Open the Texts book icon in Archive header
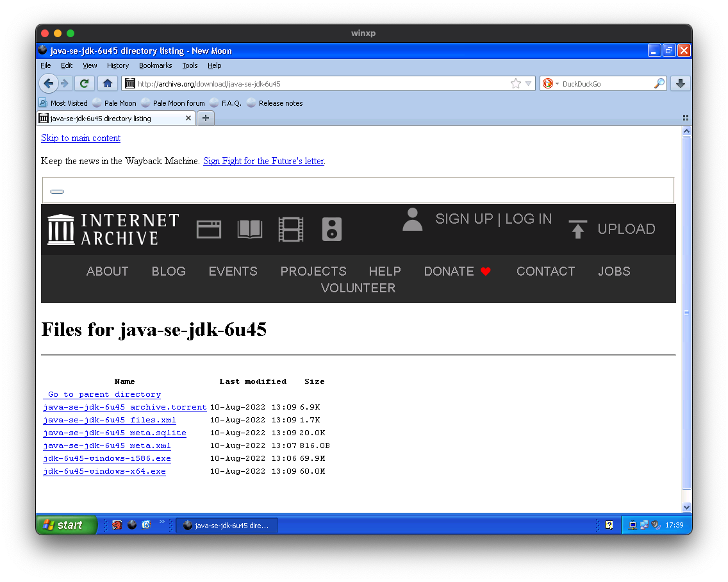 250,229
